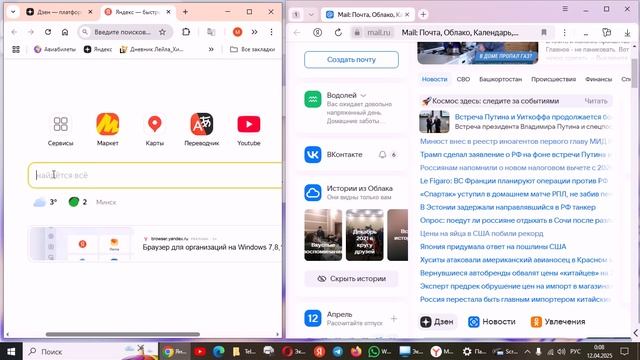This screenshot has height=360, width=640.
Task: Open Chrome extensions puzzle icon
Action: (186, 32)
